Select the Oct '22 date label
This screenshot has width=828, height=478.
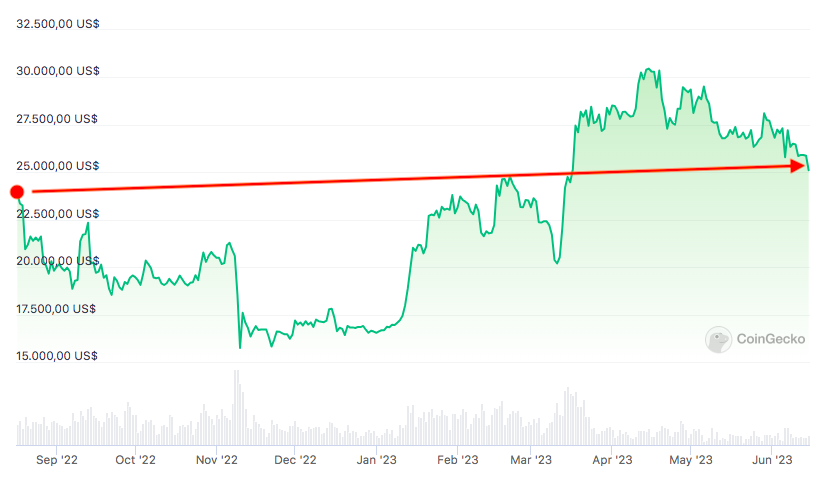(135, 460)
